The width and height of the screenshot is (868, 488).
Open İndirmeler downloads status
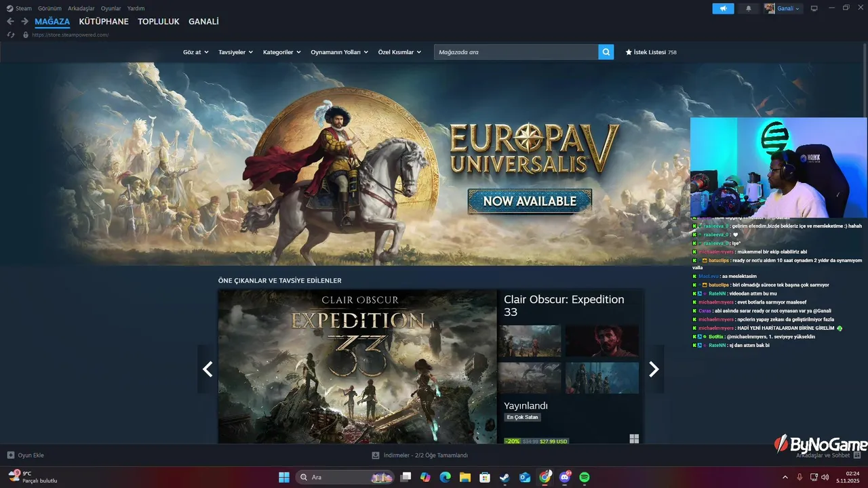coord(420,455)
